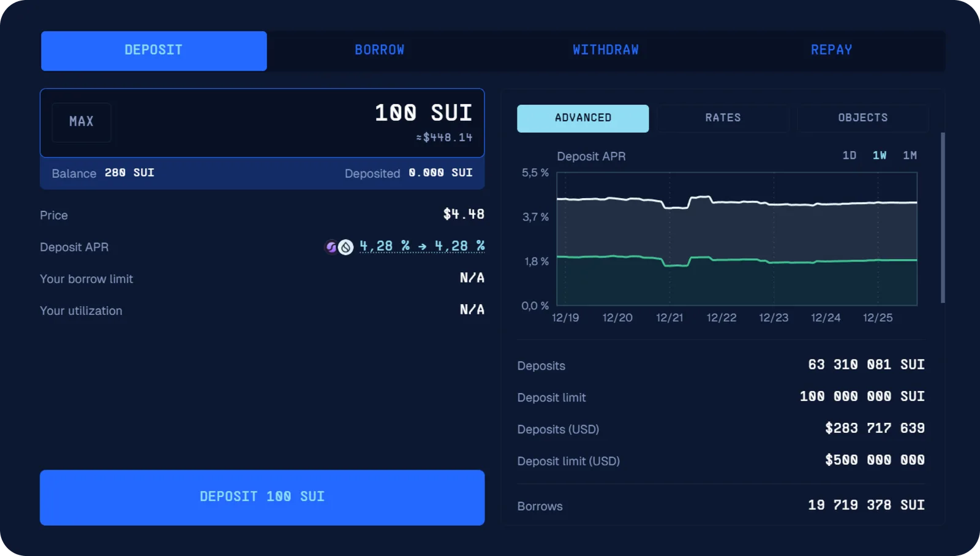The height and width of the screenshot is (556, 980).
Task: Click the $4.48 price value
Action: 464,215
